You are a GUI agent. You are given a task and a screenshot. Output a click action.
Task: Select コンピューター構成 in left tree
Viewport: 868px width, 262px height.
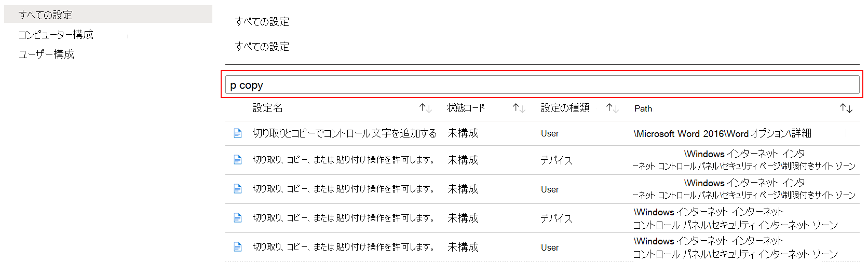56,34
